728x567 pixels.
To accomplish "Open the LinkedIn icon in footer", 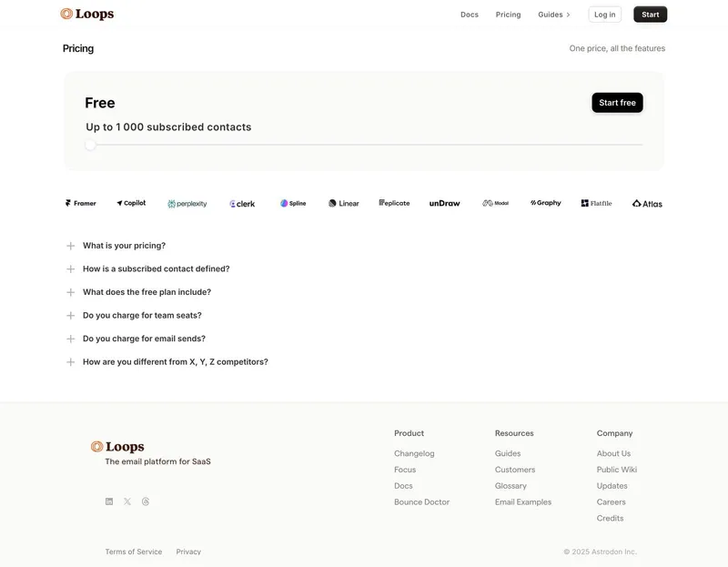I will [109, 501].
